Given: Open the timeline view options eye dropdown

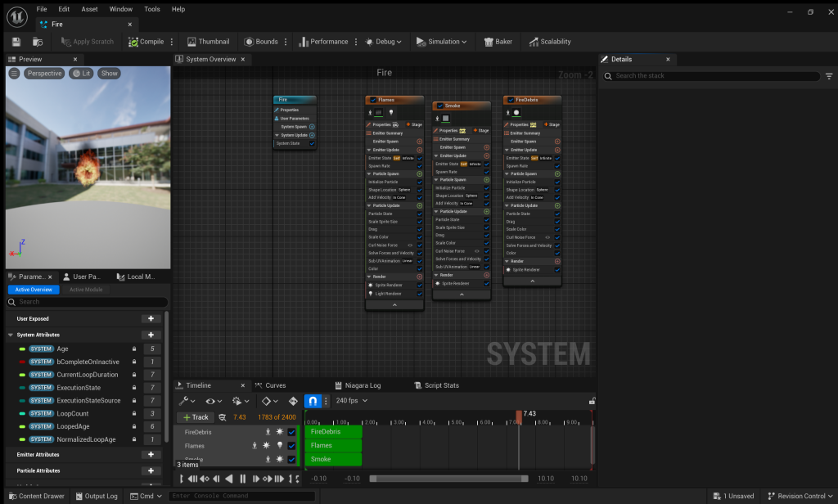Looking at the screenshot, I should [214, 401].
